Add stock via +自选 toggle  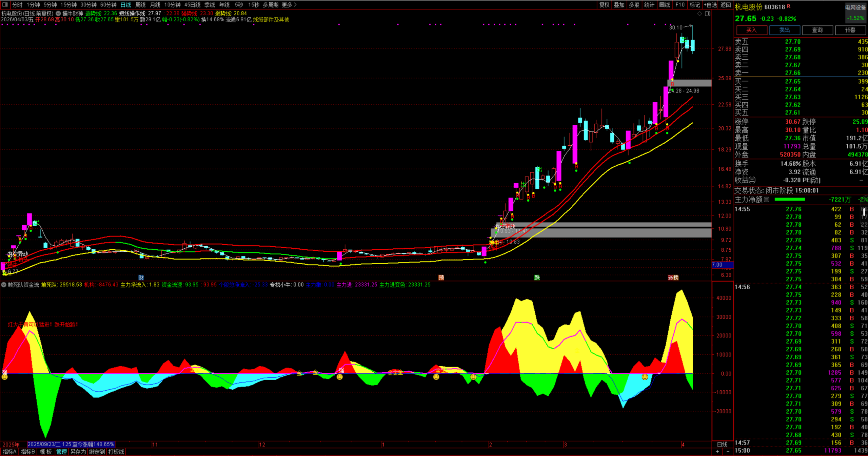click(710, 5)
